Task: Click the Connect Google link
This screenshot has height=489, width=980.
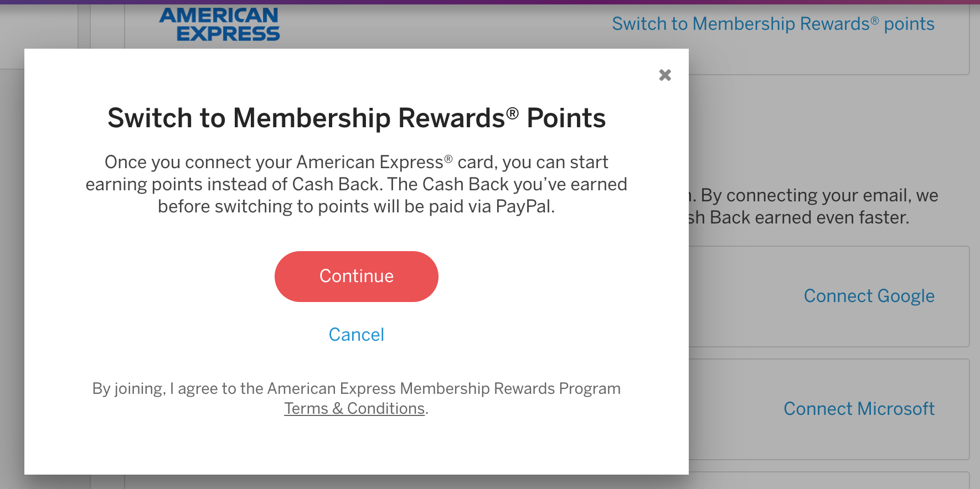Action: pos(869,296)
